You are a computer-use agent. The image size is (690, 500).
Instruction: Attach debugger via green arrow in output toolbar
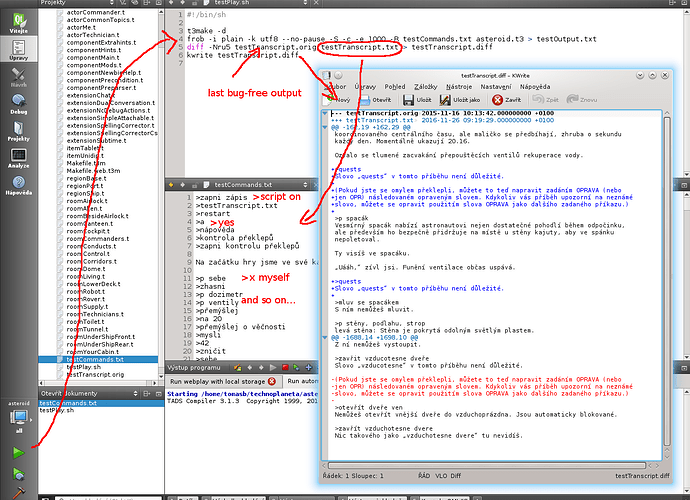297,368
